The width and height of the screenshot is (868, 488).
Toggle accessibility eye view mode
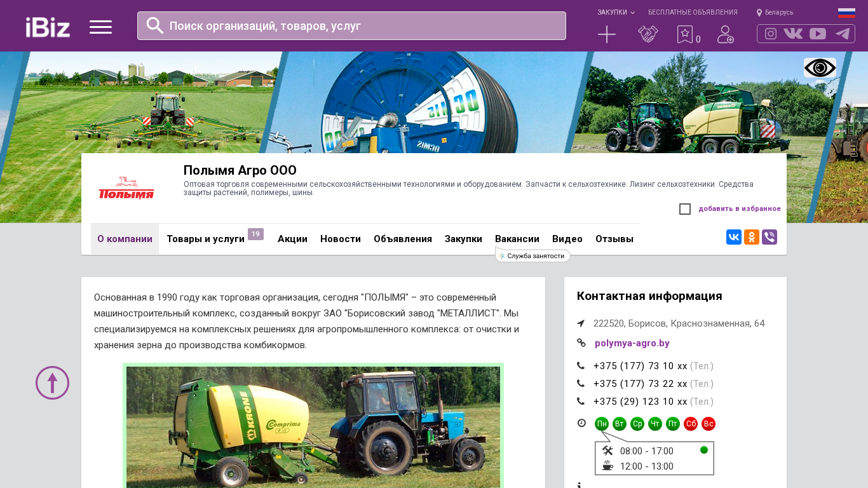(x=820, y=68)
